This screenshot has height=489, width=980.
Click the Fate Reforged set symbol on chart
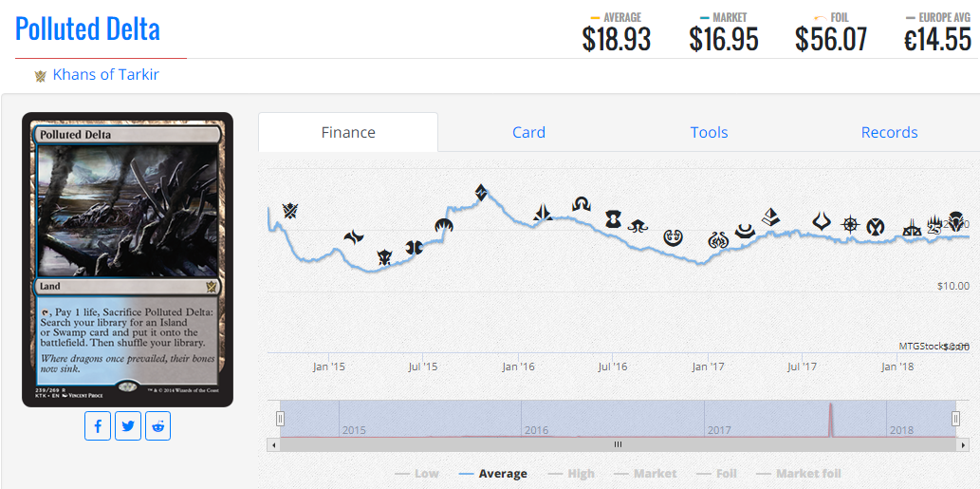click(354, 237)
